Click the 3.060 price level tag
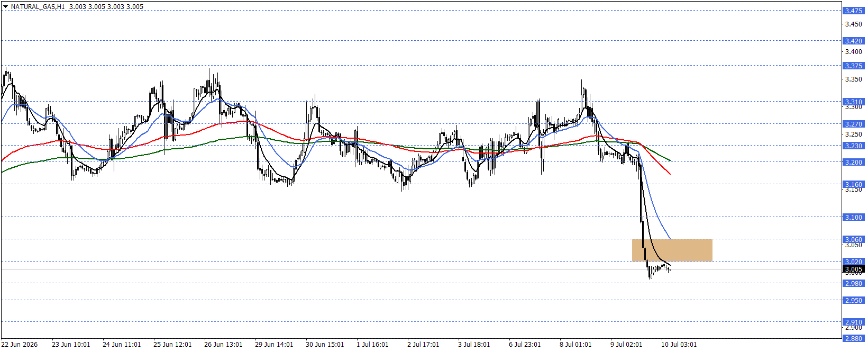The image size is (868, 351). point(853,239)
